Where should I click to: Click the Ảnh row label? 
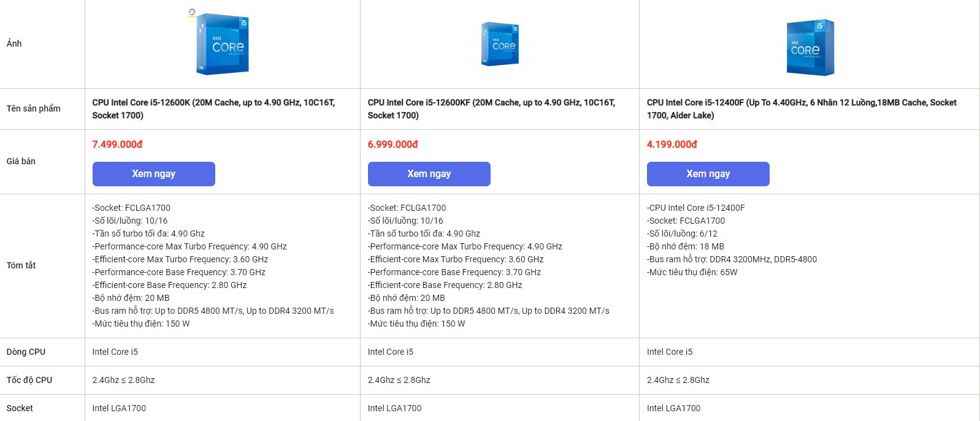[14, 44]
